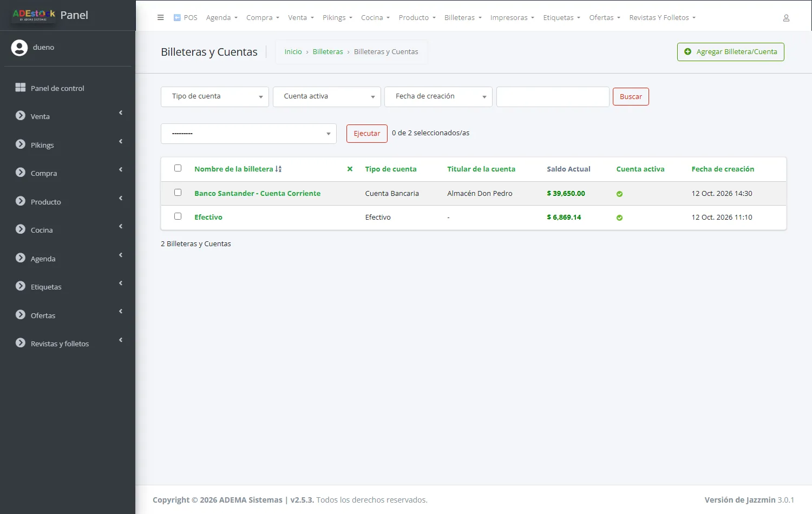The height and width of the screenshot is (514, 812).
Task: Open the Billeteras top menu
Action: (x=463, y=18)
